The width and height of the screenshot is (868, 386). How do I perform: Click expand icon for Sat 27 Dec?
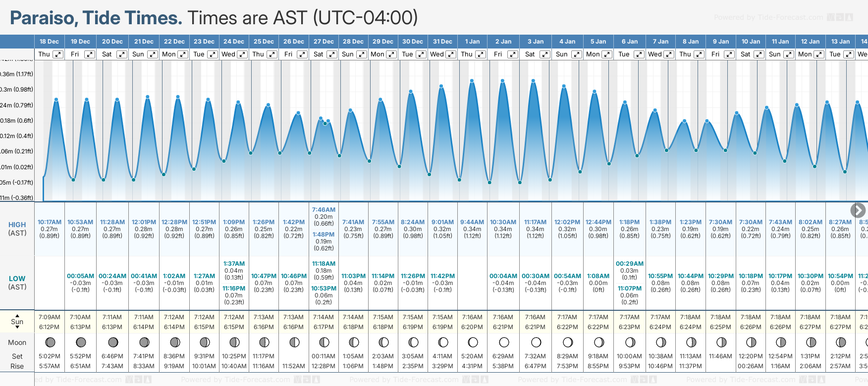(332, 54)
